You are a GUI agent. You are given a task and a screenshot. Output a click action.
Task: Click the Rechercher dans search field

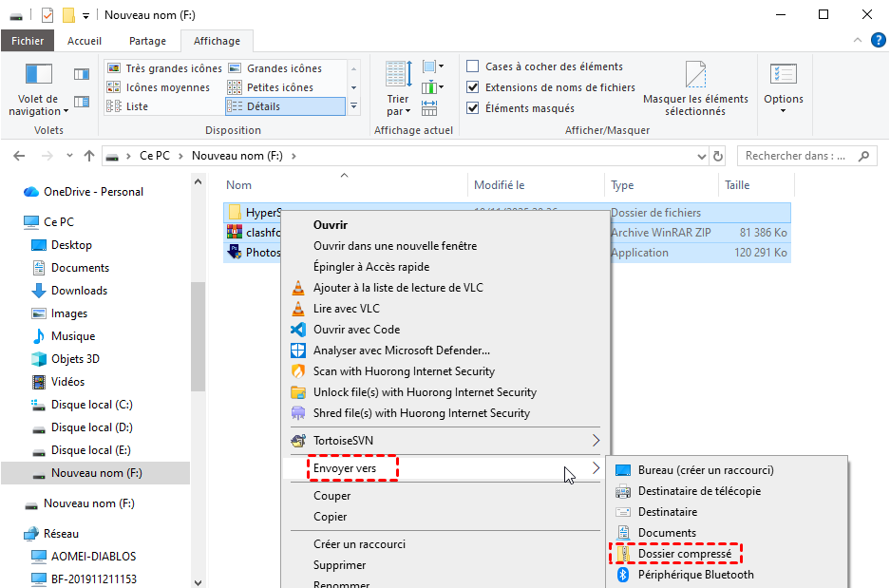pyautogui.click(x=795, y=156)
